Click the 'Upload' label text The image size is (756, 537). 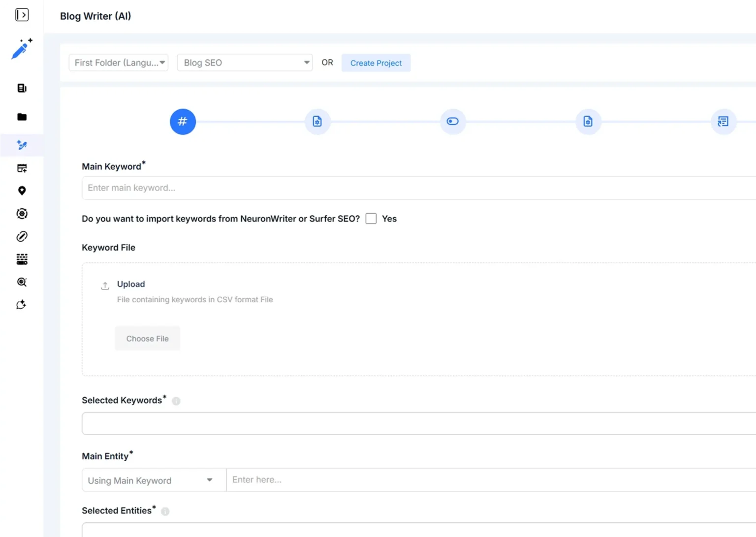131,284
